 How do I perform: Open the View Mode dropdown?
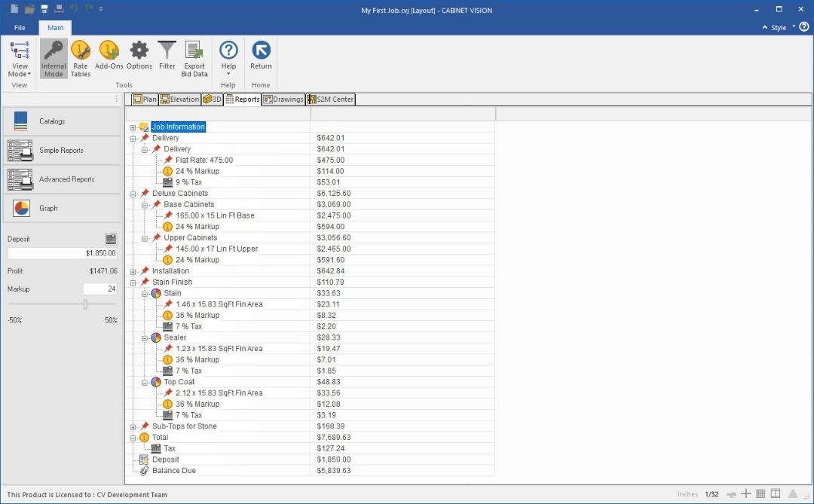tap(20, 74)
